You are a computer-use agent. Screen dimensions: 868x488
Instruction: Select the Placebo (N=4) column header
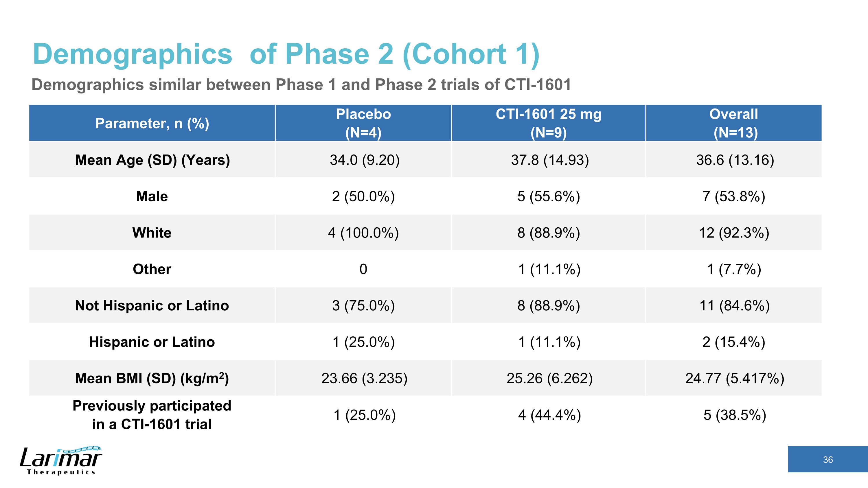pos(363,123)
